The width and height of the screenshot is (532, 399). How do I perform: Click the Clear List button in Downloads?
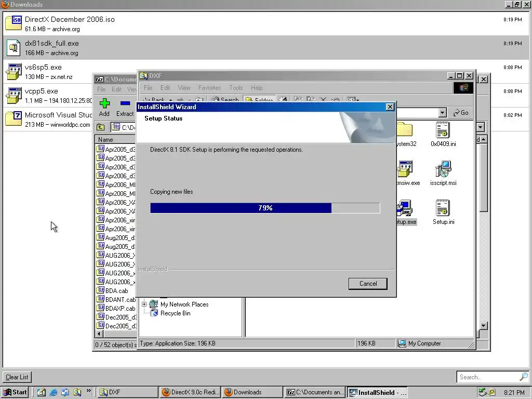(x=17, y=377)
